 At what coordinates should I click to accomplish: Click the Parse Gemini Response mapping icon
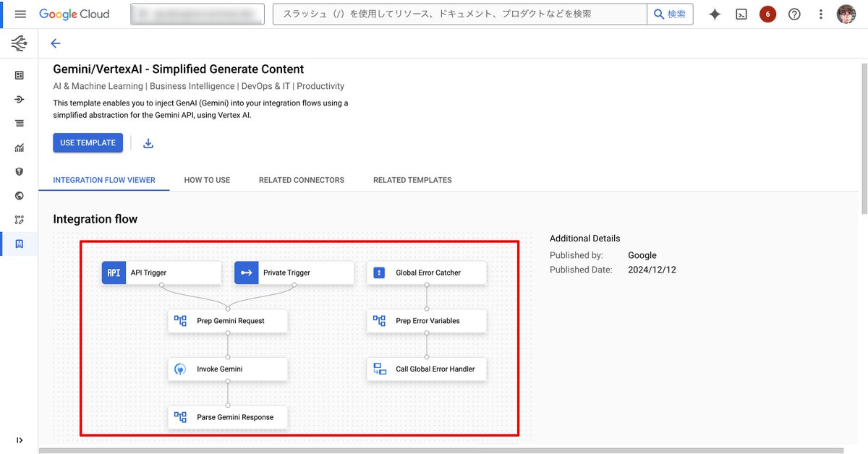pos(181,417)
